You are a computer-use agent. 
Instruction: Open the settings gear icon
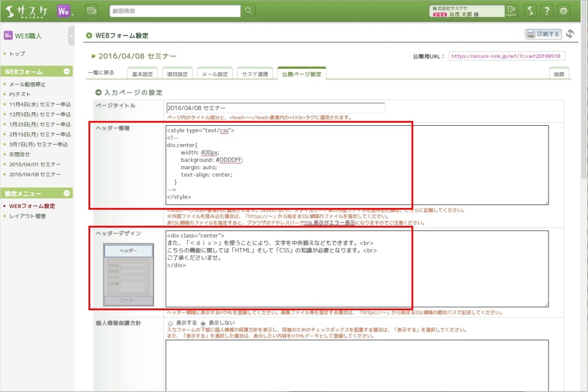(564, 11)
